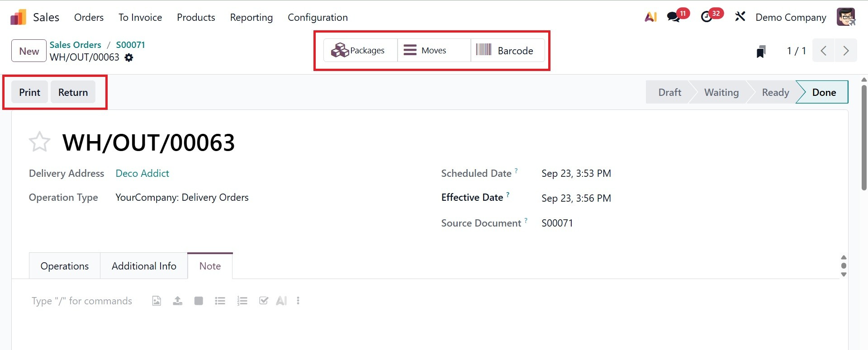This screenshot has width=868, height=350.
Task: Click the AI icon in the note toolbar
Action: pos(281,301)
